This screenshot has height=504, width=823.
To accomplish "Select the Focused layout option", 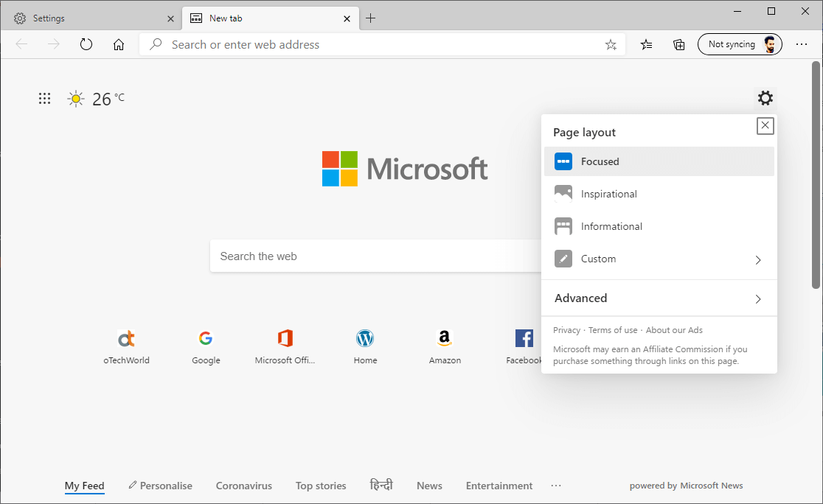I will pos(659,161).
